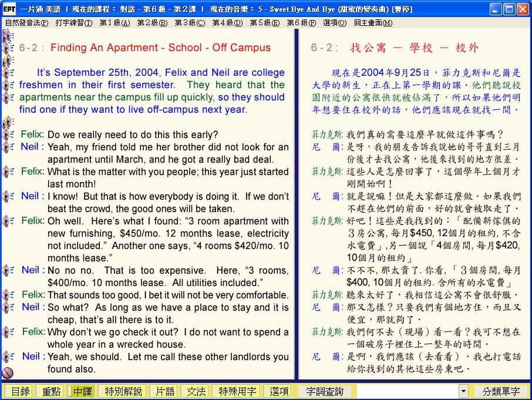The image size is (532, 400).
Task: Click the red stop icon at bottom left
Action: pyautogui.click(x=8, y=372)
